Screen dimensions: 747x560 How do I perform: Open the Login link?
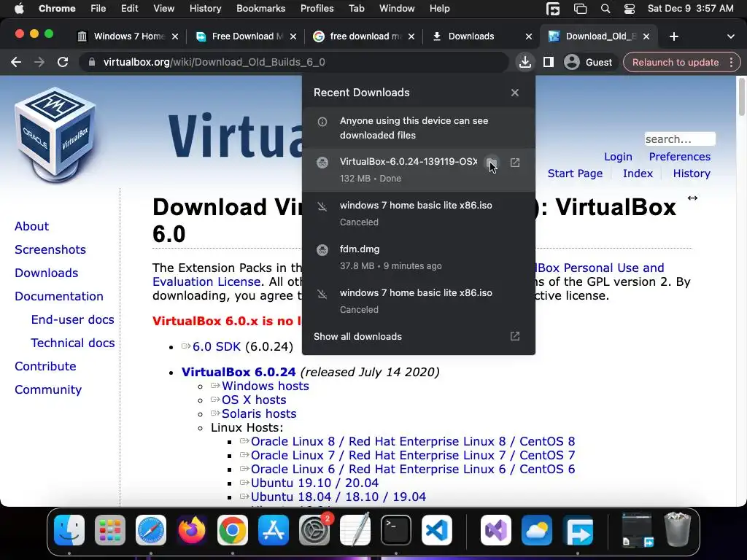[618, 157]
